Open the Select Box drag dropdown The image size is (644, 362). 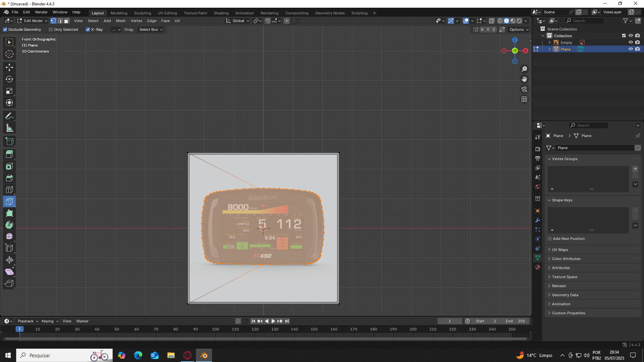pyautogui.click(x=151, y=29)
